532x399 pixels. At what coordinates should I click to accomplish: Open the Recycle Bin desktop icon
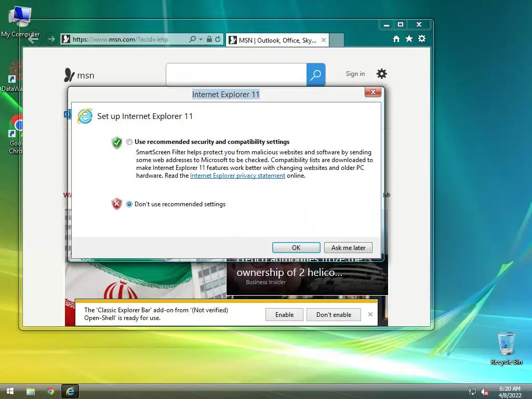click(506, 348)
